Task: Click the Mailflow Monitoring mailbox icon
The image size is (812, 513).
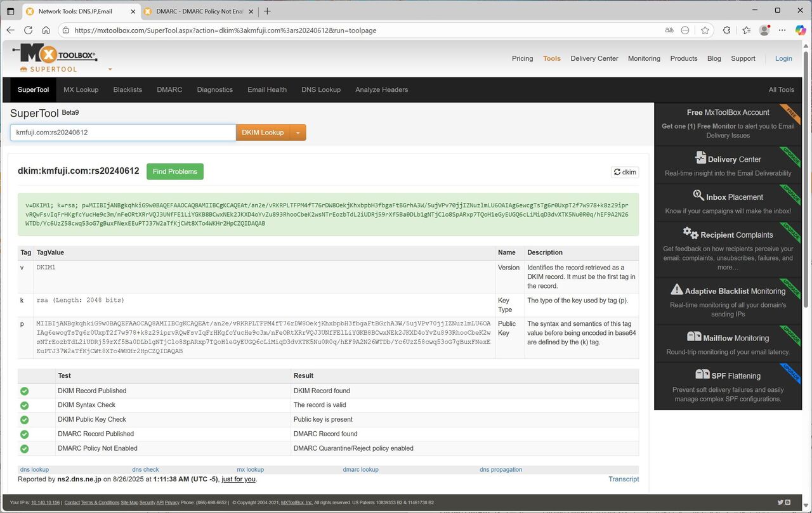Action: click(693, 337)
